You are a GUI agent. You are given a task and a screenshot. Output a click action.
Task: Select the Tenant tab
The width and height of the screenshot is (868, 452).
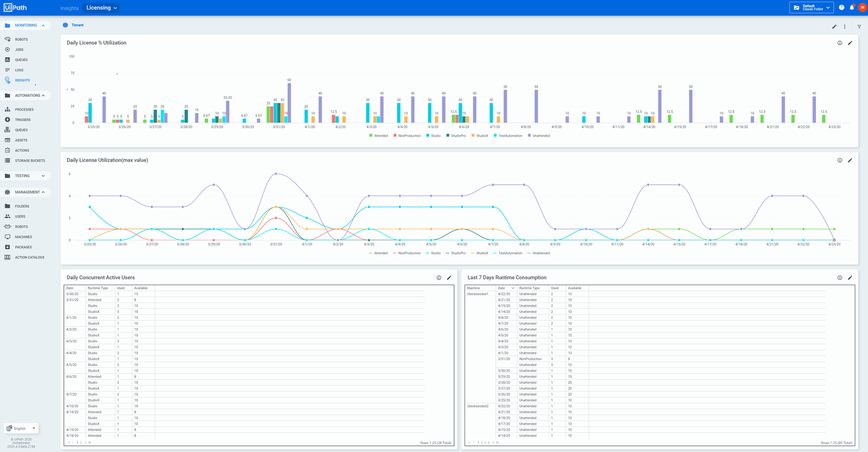73,25
